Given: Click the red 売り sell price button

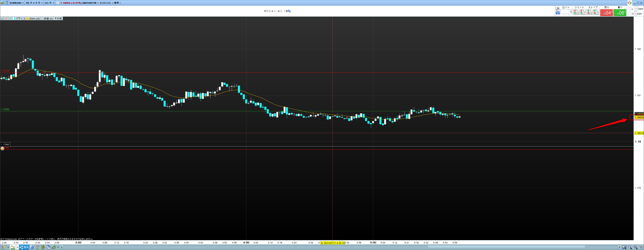Looking at the screenshot, I should pos(606,13).
